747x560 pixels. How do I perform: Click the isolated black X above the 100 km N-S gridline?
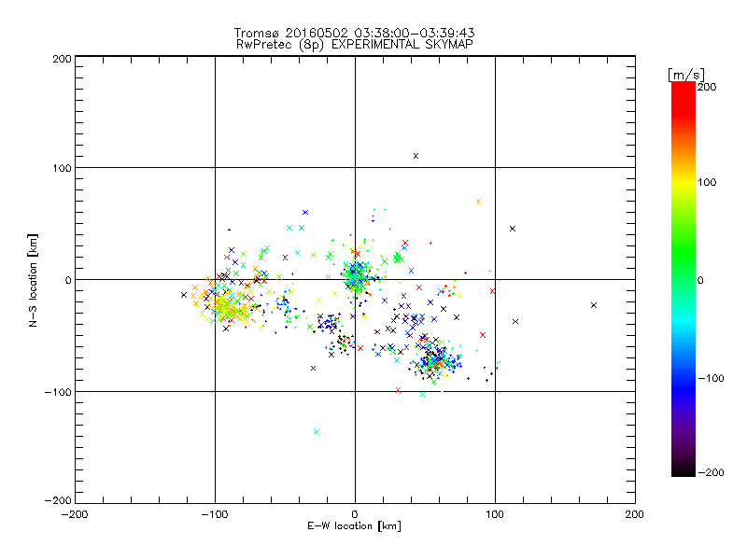(x=416, y=156)
